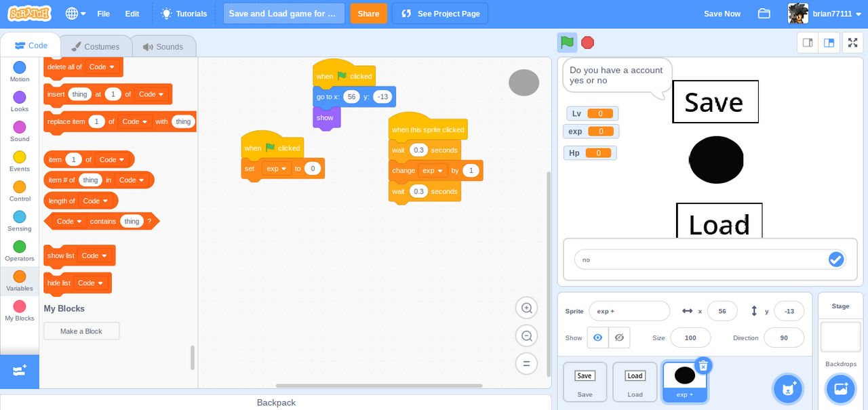Click the sprite x position field
The image size is (868, 410).
click(722, 311)
